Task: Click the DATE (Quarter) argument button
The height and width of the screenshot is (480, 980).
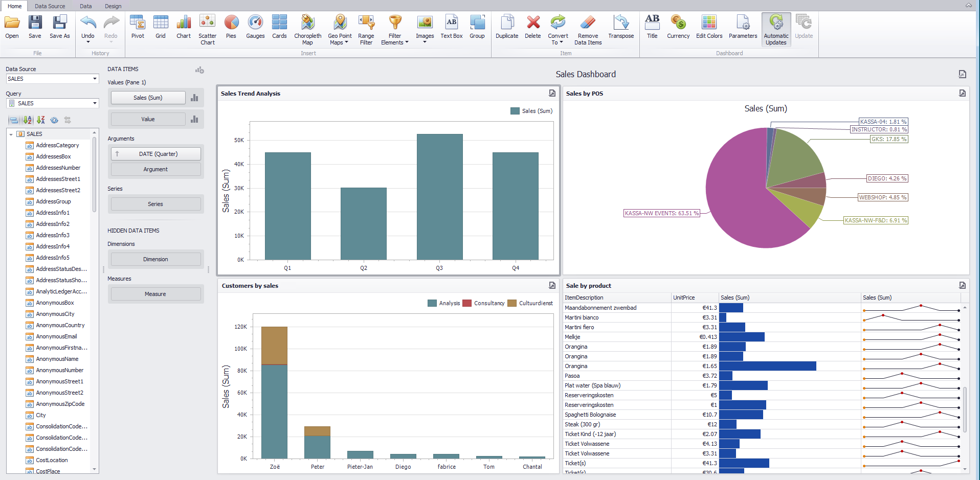Action: (155, 154)
